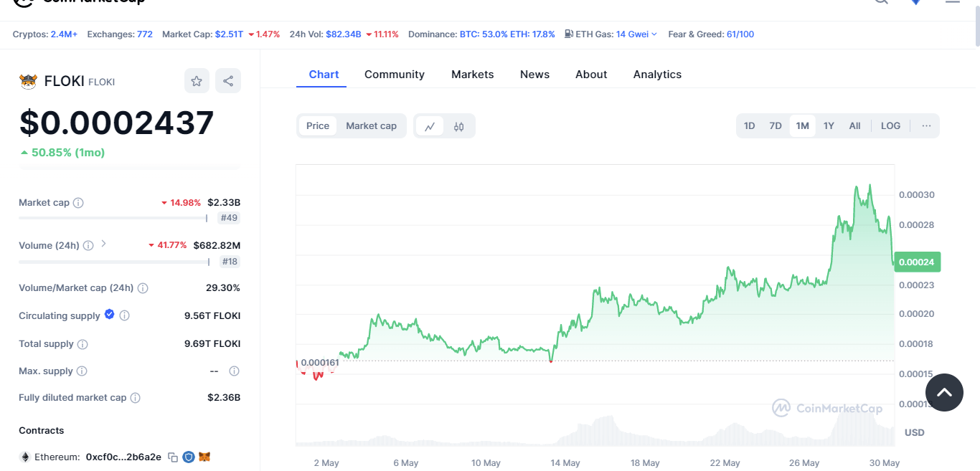Select the Price chart toggle
Viewport: 980px width, 471px height.
pos(318,125)
